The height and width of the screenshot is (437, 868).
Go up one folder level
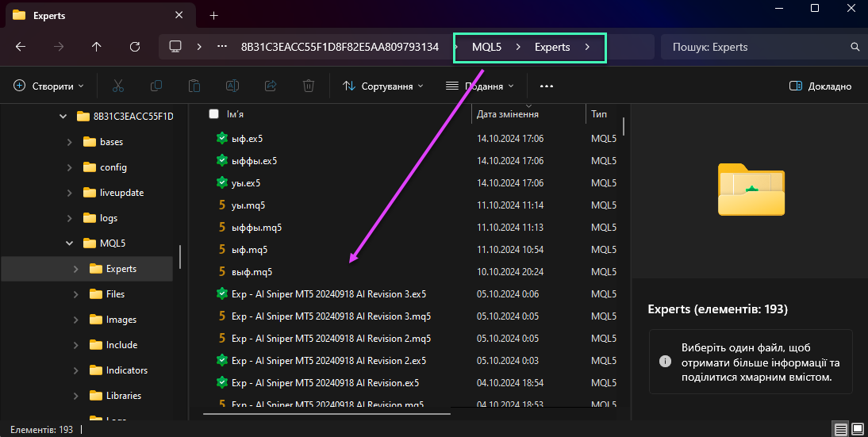[97, 47]
